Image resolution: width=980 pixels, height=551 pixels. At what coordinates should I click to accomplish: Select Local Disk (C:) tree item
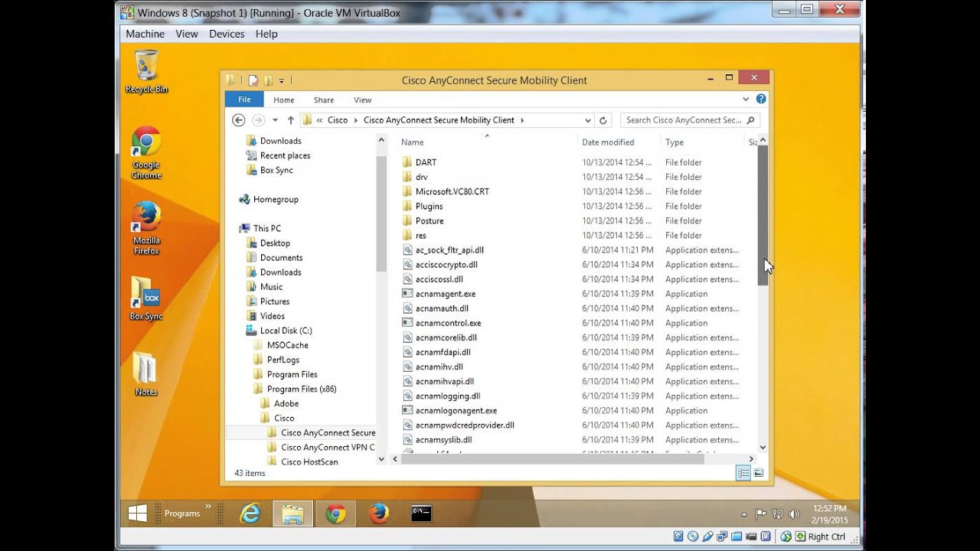pyautogui.click(x=286, y=331)
